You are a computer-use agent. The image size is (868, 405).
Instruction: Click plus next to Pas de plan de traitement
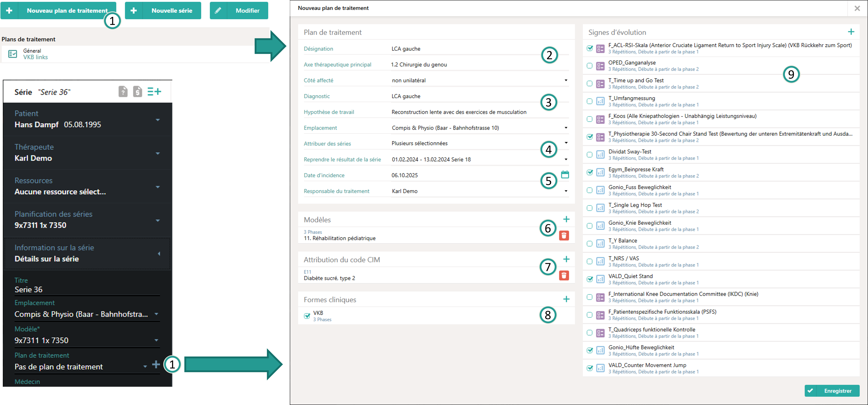(156, 365)
